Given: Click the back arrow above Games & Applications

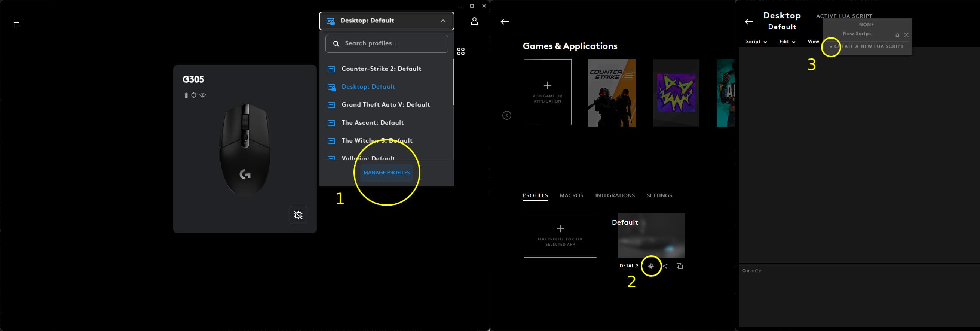Looking at the screenshot, I should (505, 22).
